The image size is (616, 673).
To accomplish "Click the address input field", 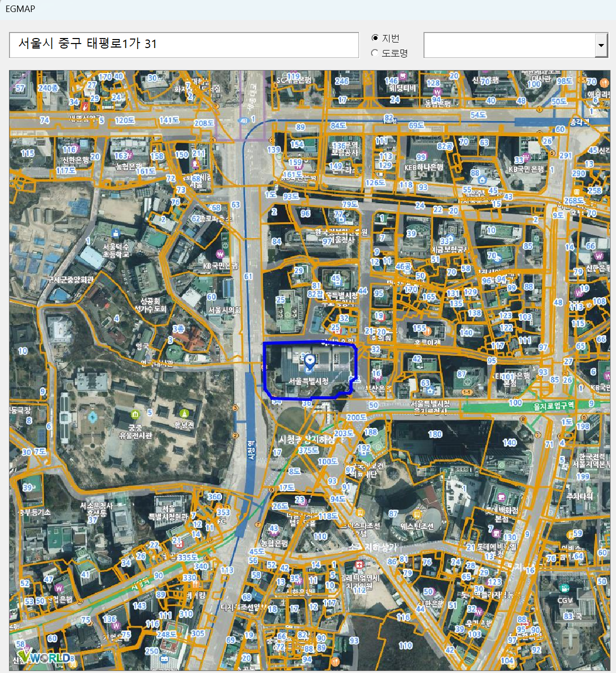I will 184,45.
